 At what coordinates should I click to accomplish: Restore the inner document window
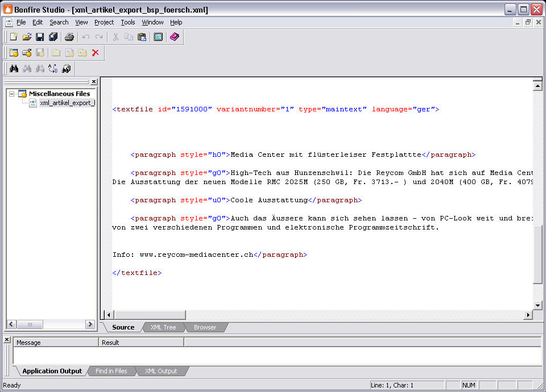coord(528,22)
